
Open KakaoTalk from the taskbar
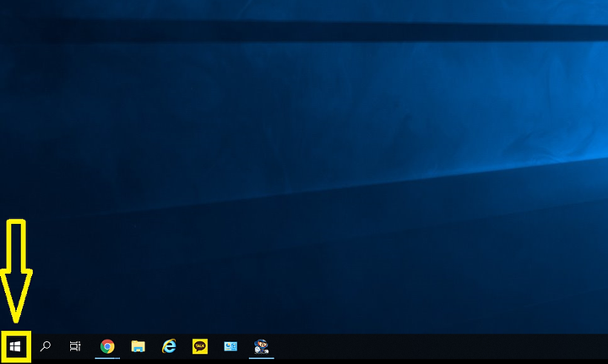point(199,346)
